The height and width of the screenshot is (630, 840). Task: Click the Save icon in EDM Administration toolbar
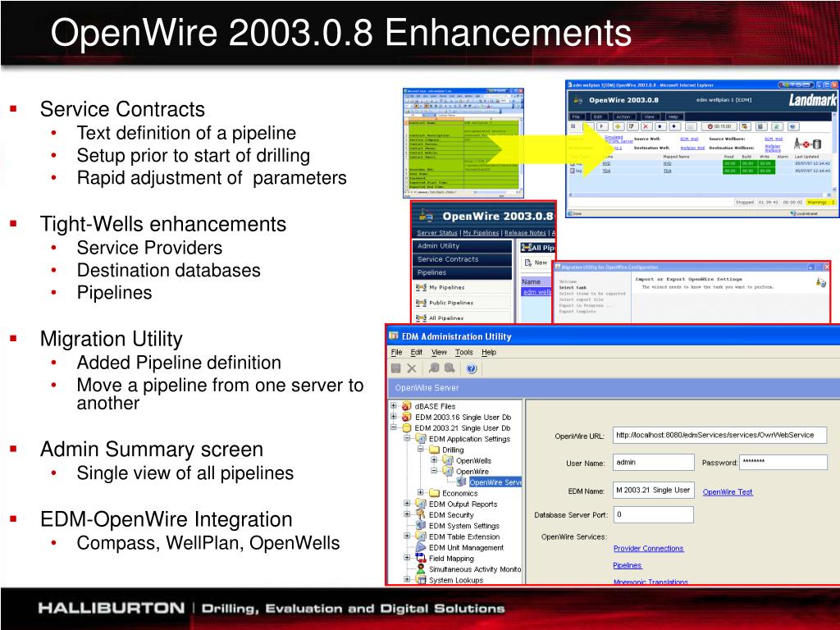(x=396, y=368)
